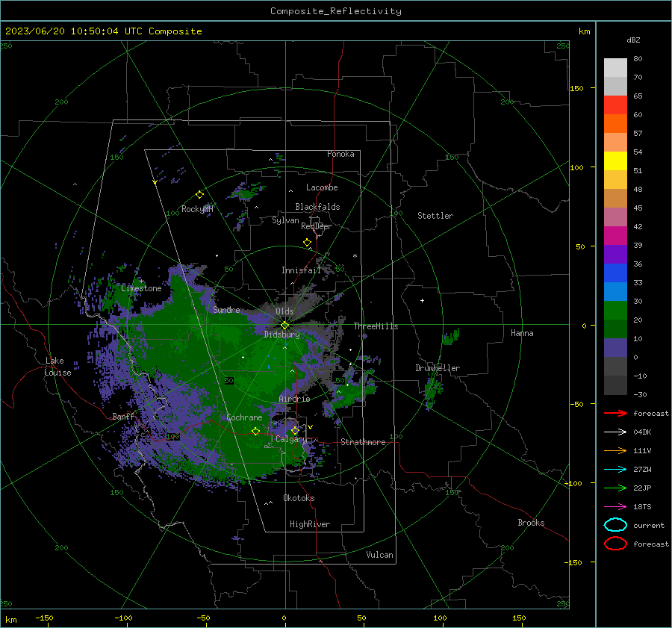
Task: Click the RockyMH label on the map
Action: click(197, 209)
